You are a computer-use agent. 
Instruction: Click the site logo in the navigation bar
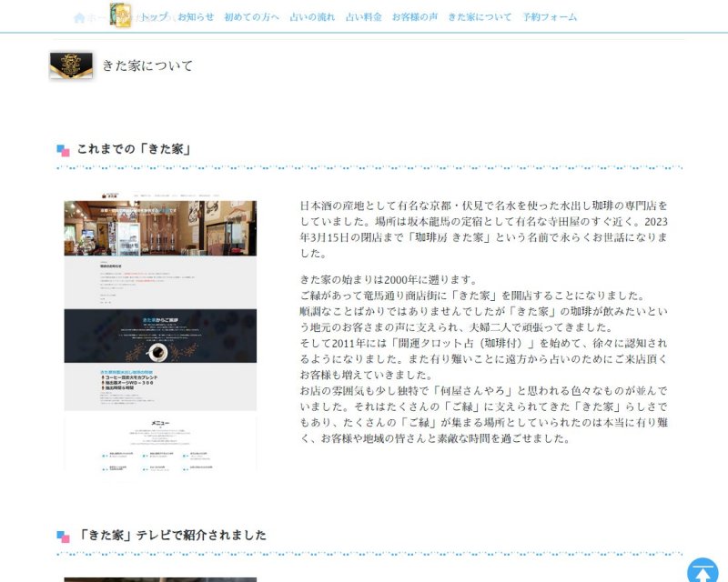(x=120, y=15)
